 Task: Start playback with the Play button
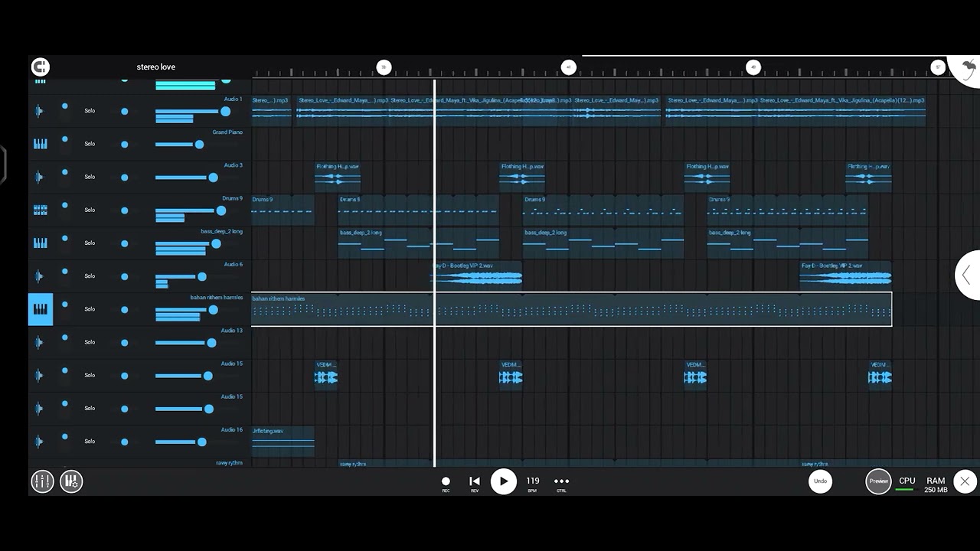click(503, 481)
